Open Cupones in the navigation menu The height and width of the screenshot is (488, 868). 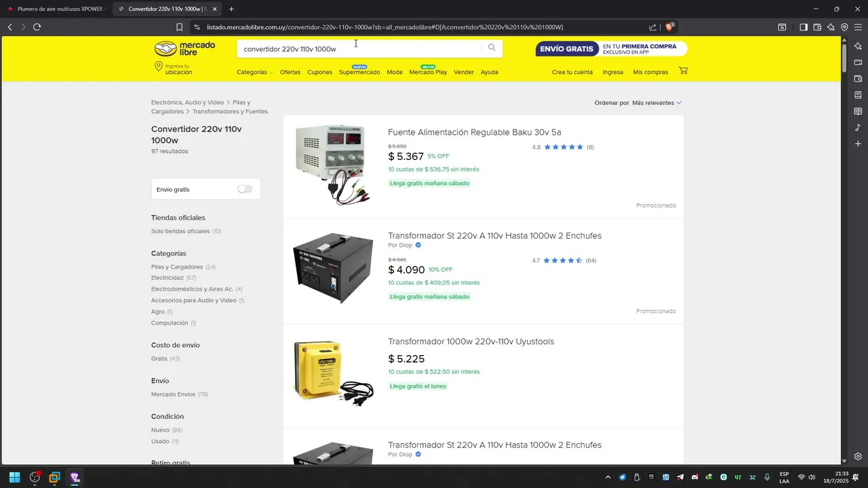pos(319,72)
